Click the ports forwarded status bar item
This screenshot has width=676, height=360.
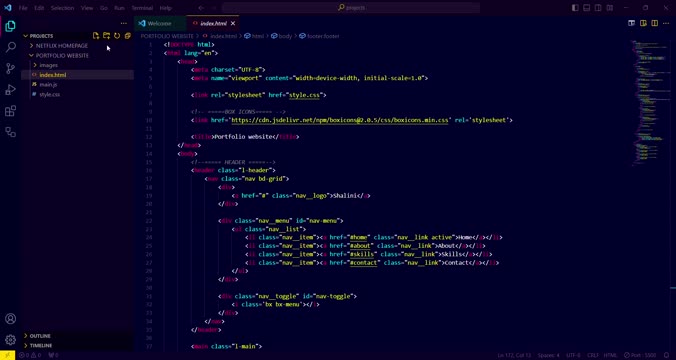[x=53, y=355]
